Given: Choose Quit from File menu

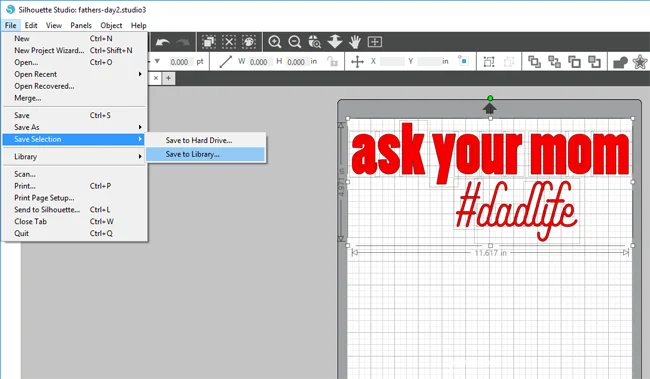Looking at the screenshot, I should tap(75, 233).
